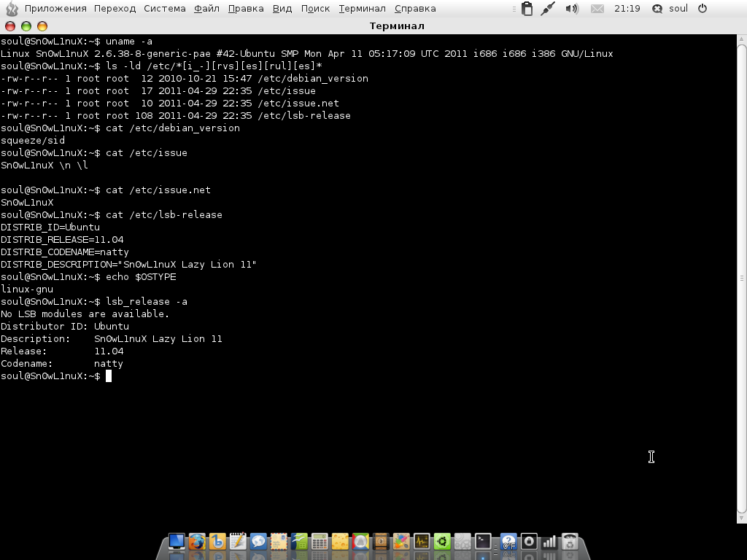The width and height of the screenshot is (747, 560).
Task: Open the soul user menu
Action: pyautogui.click(x=678, y=9)
